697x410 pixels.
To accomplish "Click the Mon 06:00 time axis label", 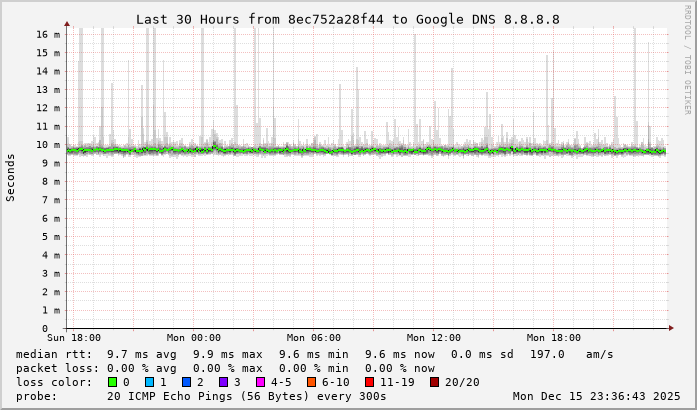I will click(314, 338).
